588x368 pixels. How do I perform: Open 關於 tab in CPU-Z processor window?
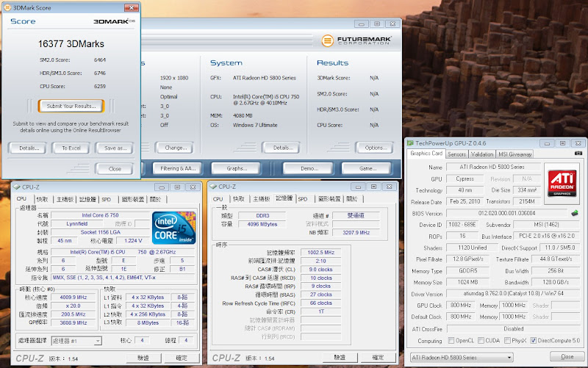click(x=155, y=199)
